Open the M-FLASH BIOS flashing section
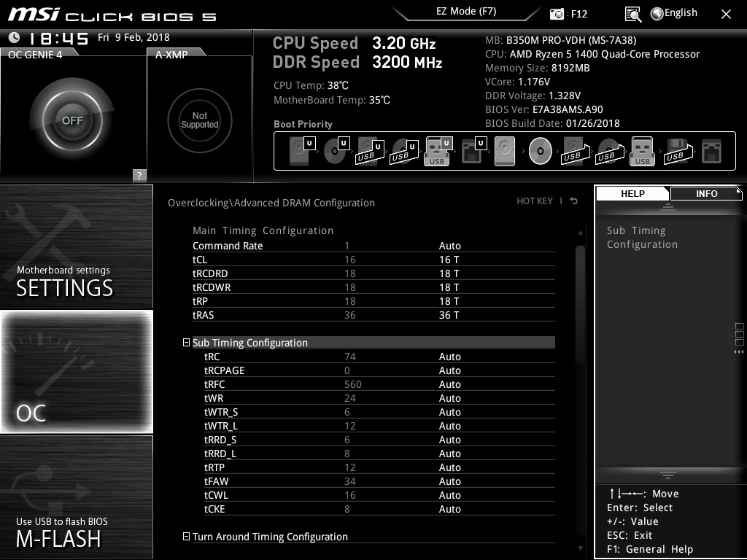 (76, 497)
